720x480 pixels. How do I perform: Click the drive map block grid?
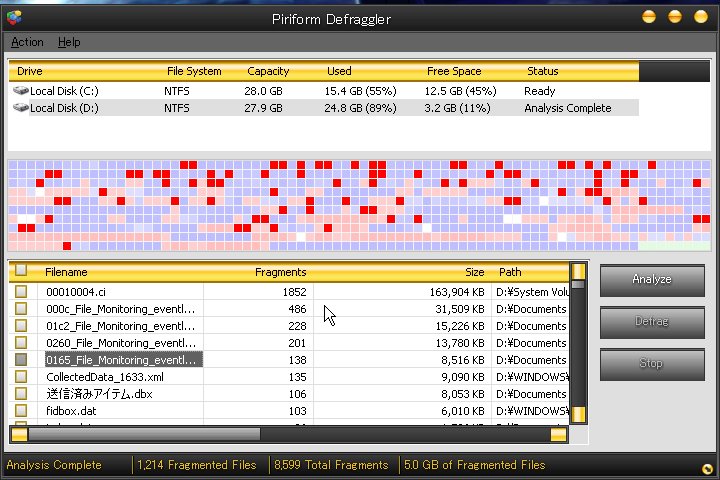pos(360,205)
